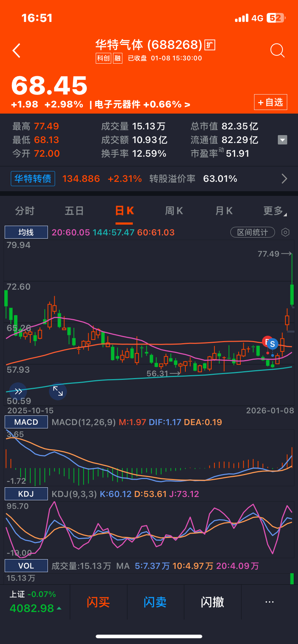This screenshot has height=644, width=298.
Task: Open chart settings hexagon icon
Action: [x=285, y=233]
